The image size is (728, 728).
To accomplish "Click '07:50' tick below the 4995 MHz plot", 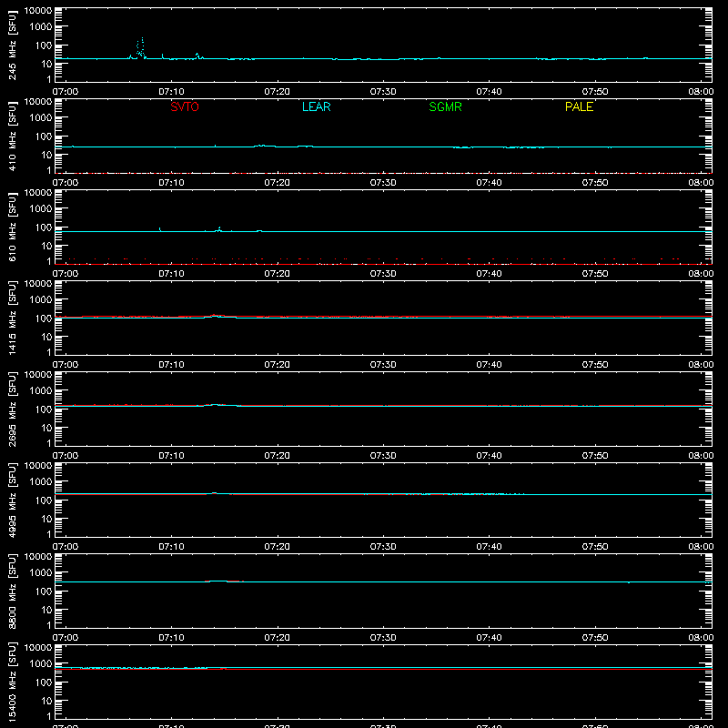I will pos(595,547).
